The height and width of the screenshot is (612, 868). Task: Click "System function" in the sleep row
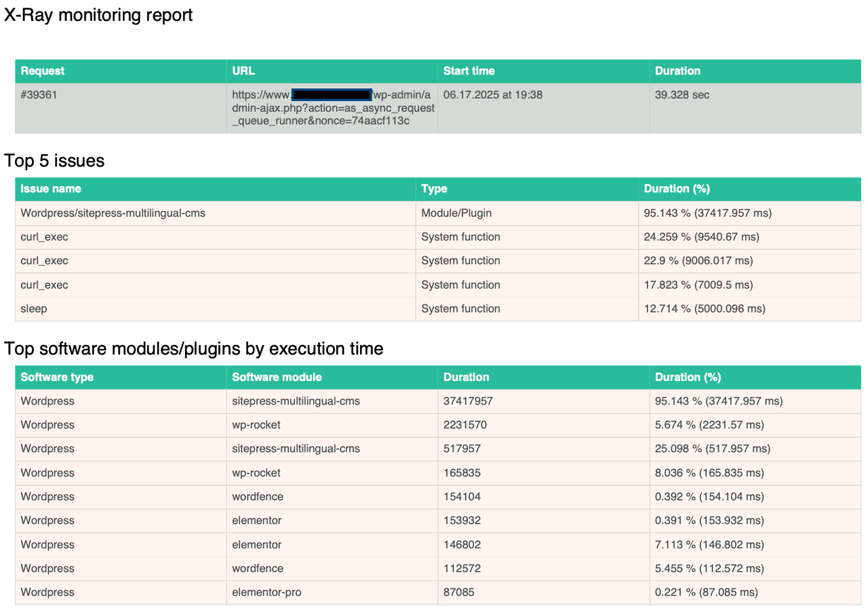461,308
